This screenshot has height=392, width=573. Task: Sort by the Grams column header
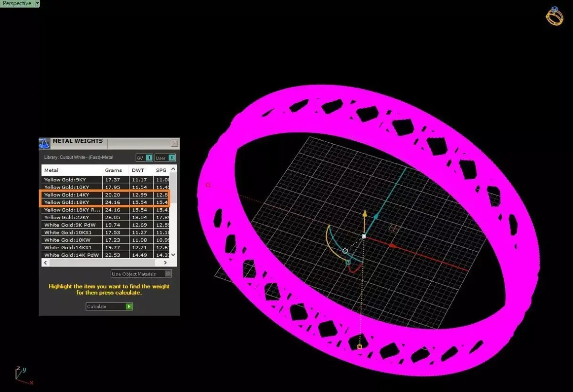[x=116, y=170]
